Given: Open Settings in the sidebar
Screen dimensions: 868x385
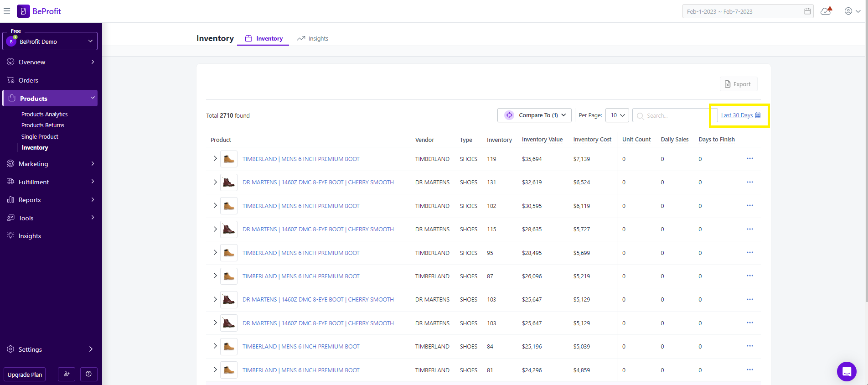Looking at the screenshot, I should [50, 349].
